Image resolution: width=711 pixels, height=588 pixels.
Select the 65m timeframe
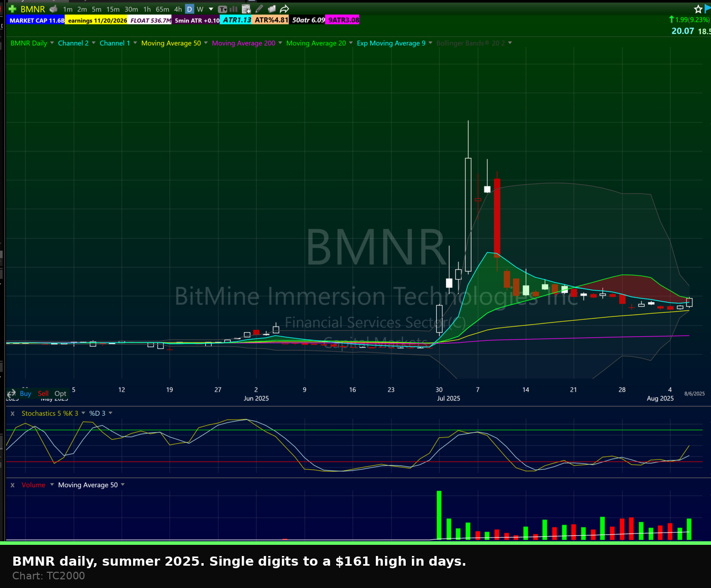(x=163, y=9)
